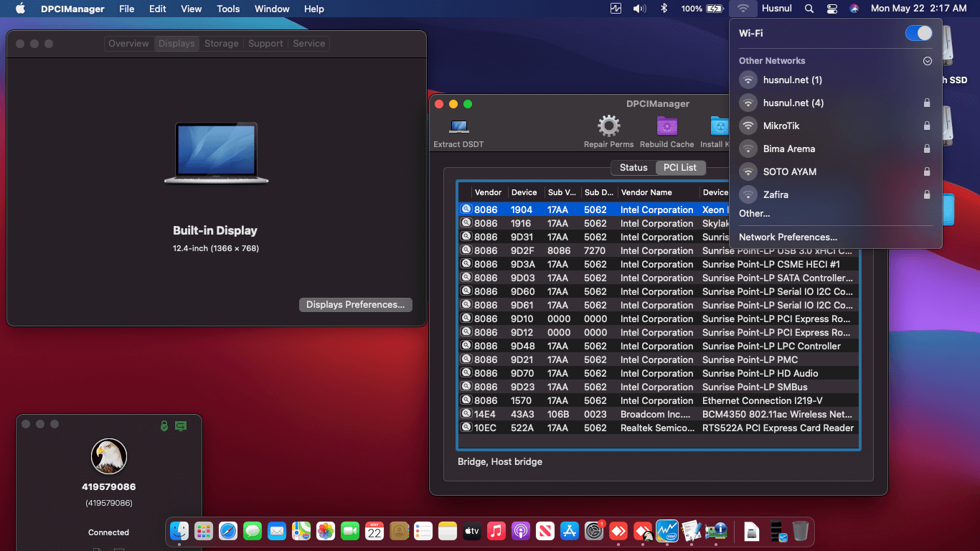
Task: Open the Control Center menu bar icon
Action: point(831,9)
